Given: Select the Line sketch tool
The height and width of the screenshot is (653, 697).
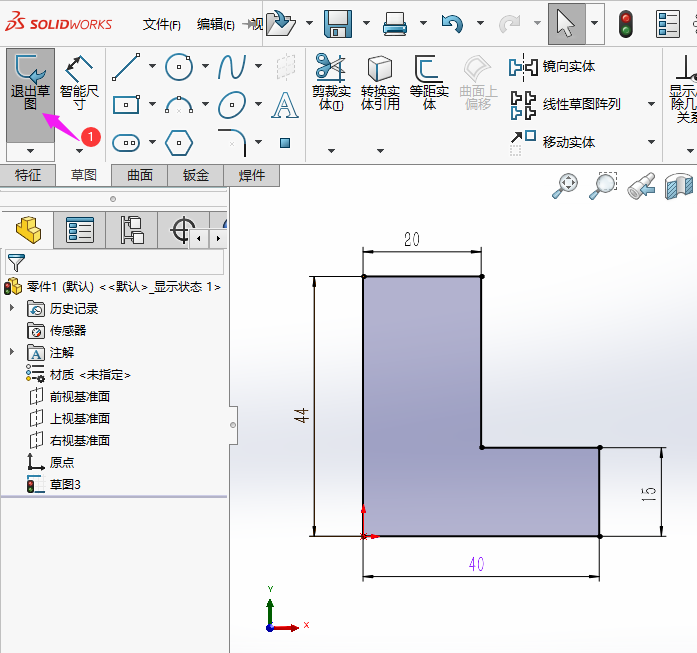Looking at the screenshot, I should (126, 67).
